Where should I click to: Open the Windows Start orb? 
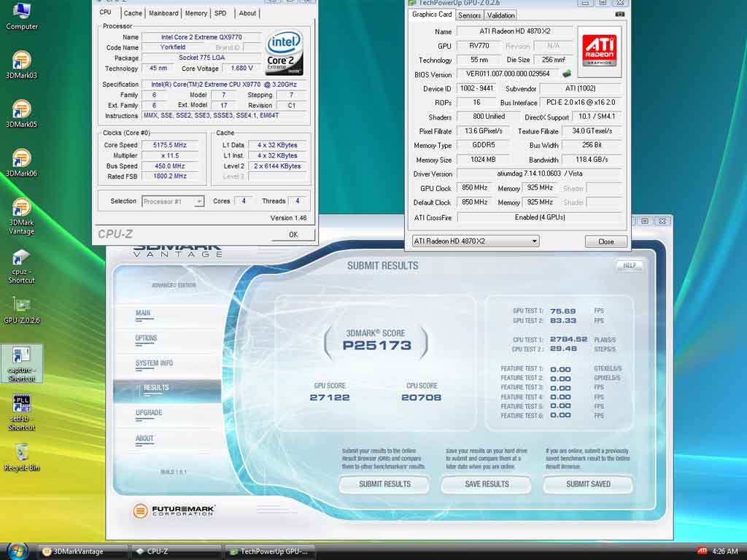(18, 551)
